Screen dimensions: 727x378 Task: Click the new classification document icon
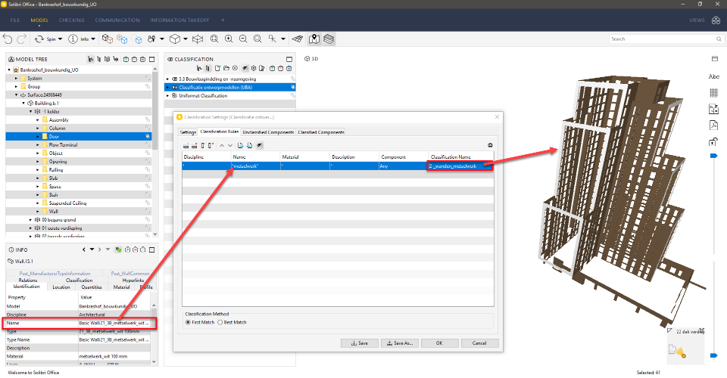(217, 68)
